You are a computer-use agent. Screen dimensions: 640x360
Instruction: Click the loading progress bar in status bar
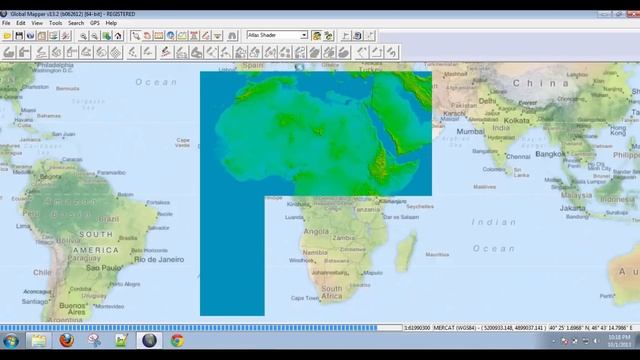point(201,328)
